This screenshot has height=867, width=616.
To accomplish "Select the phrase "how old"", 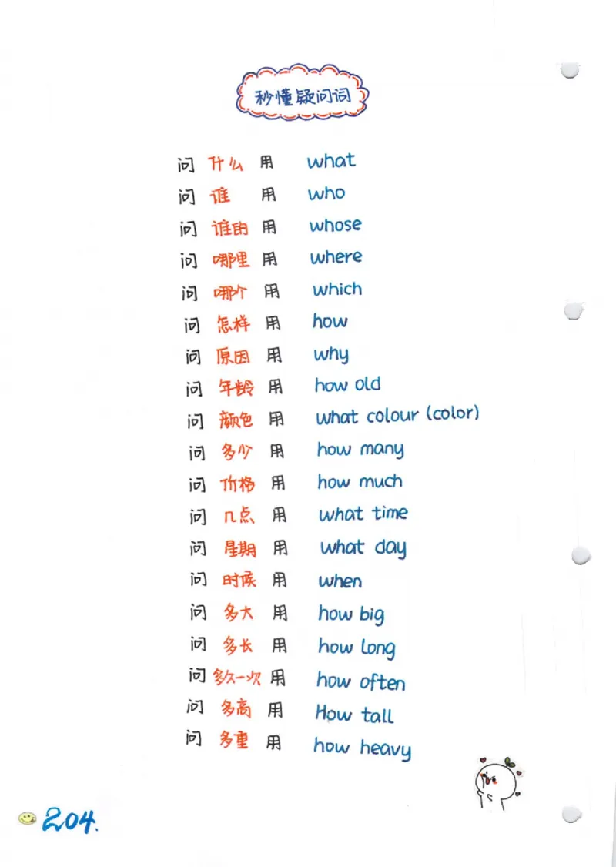I will coord(347,385).
